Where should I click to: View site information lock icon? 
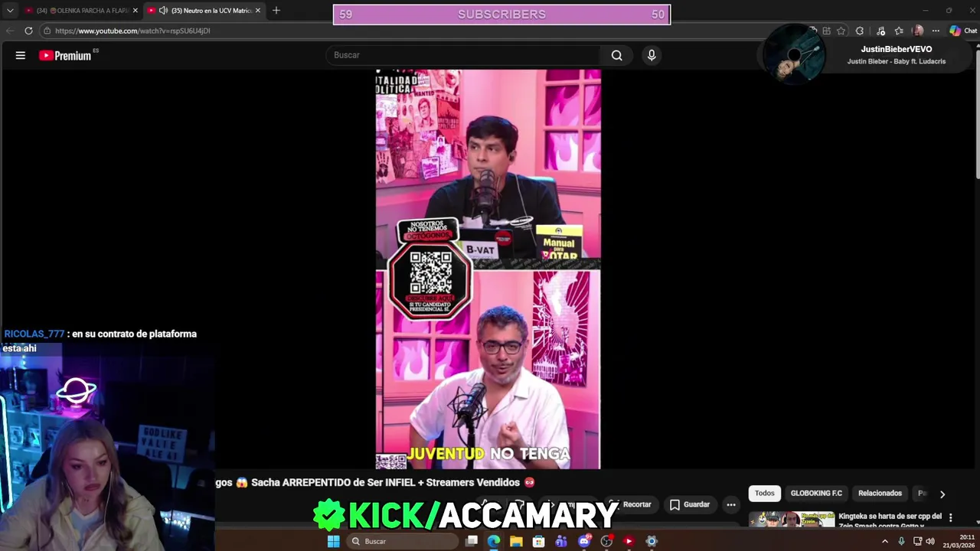pyautogui.click(x=47, y=31)
